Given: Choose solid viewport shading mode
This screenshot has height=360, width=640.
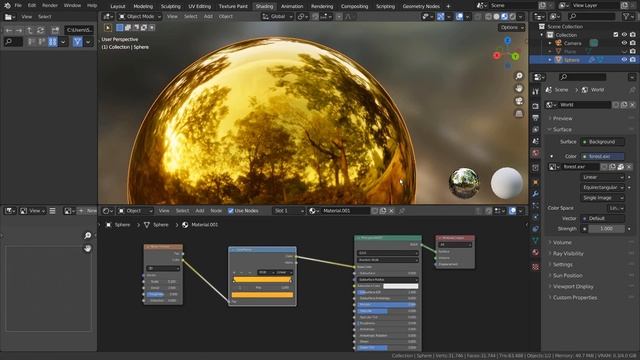Looking at the screenshot, I should (496, 17).
